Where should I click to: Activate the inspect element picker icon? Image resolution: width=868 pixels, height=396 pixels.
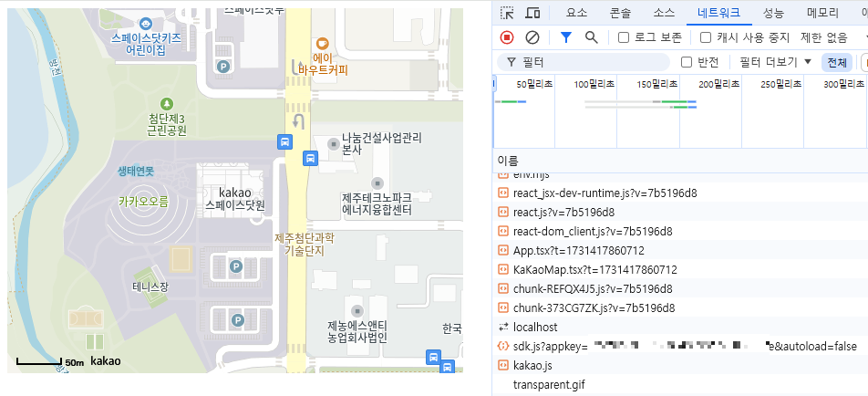(x=507, y=13)
